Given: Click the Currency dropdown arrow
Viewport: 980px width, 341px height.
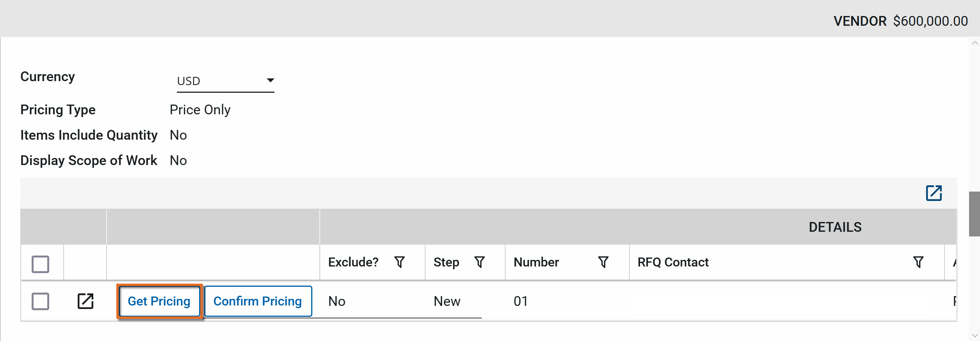Looking at the screenshot, I should point(270,80).
